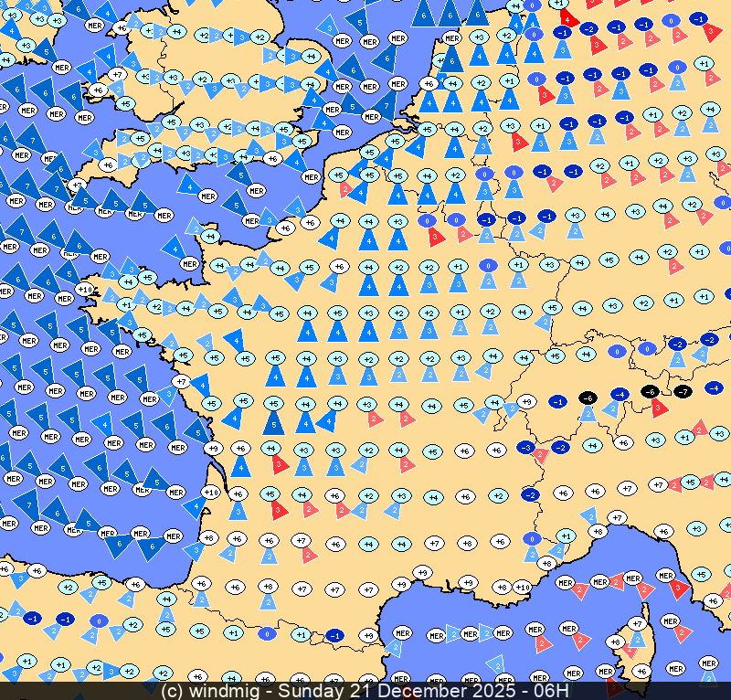
Task: Select the -1 bubble in eastern Pyrenees
Action: pyautogui.click(x=334, y=635)
